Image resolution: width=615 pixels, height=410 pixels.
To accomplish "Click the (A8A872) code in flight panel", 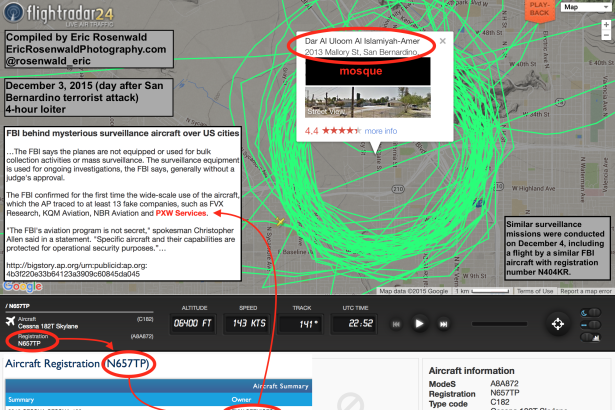I will click(x=142, y=337).
